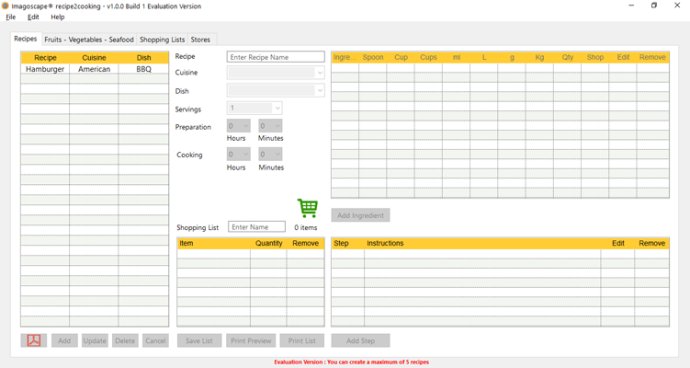Viewport: 690px width, 368px height.
Task: Open the Cooking Minutes dropdown
Action: pyautogui.click(x=270, y=154)
